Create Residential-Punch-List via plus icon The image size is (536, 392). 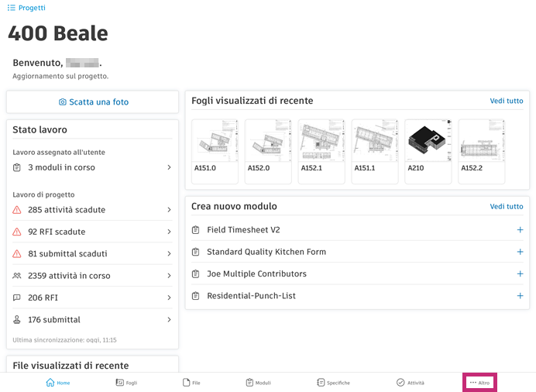(x=520, y=296)
